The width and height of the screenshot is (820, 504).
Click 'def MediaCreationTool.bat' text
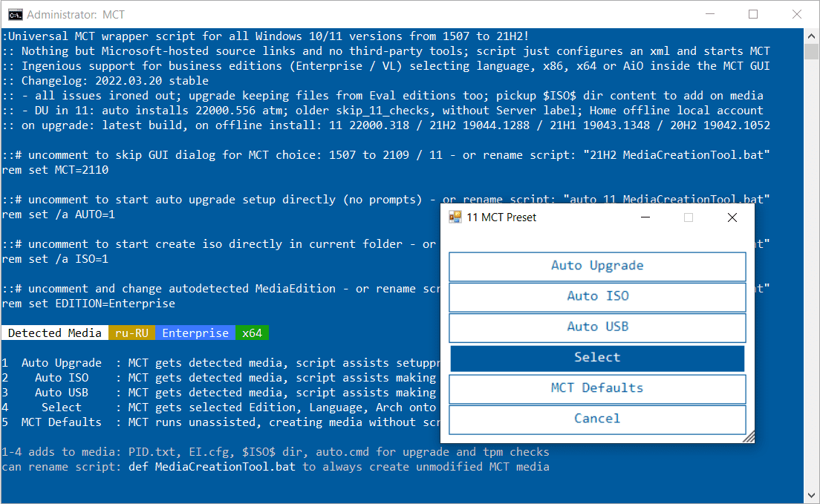pyautogui.click(x=212, y=466)
